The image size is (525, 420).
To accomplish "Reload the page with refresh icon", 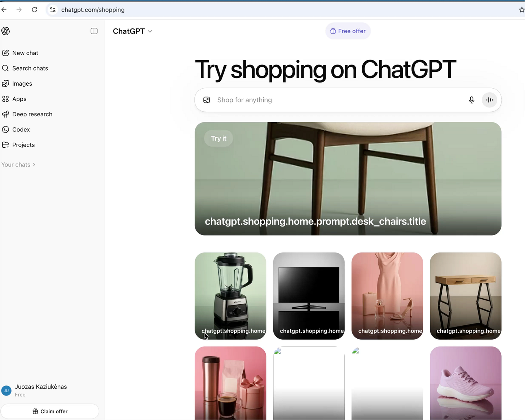I will pos(34,10).
